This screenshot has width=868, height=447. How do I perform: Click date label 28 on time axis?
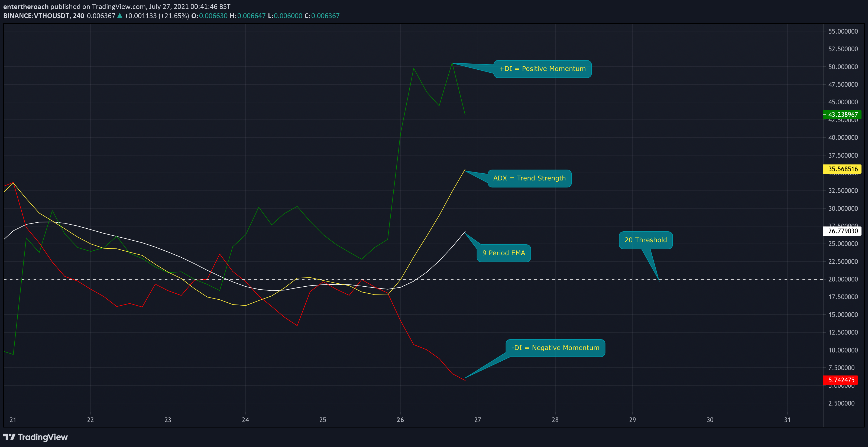coord(555,420)
